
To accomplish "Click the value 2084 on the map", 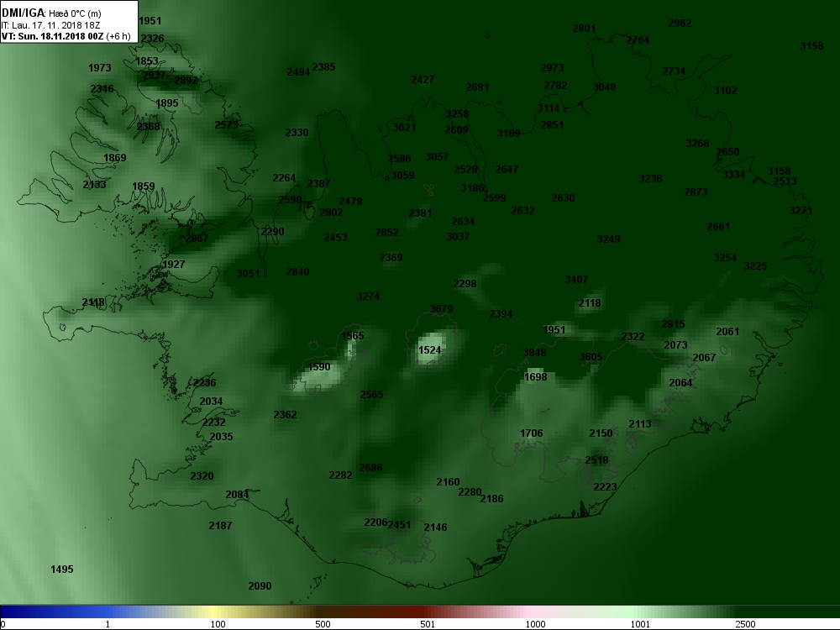I will point(237,495).
